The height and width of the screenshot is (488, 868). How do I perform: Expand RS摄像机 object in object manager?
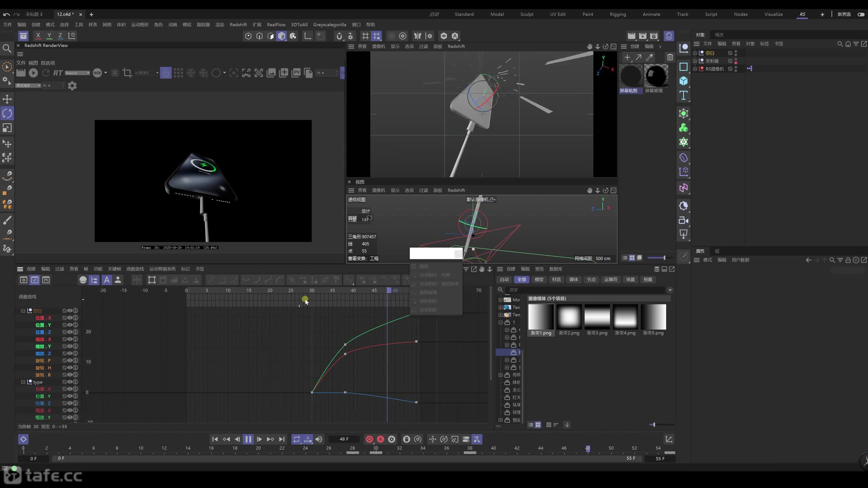coord(695,69)
